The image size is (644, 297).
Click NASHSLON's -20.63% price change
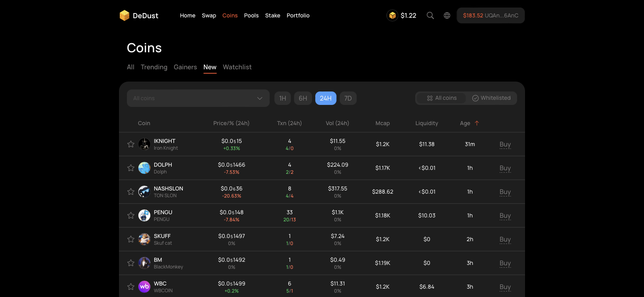(232, 196)
